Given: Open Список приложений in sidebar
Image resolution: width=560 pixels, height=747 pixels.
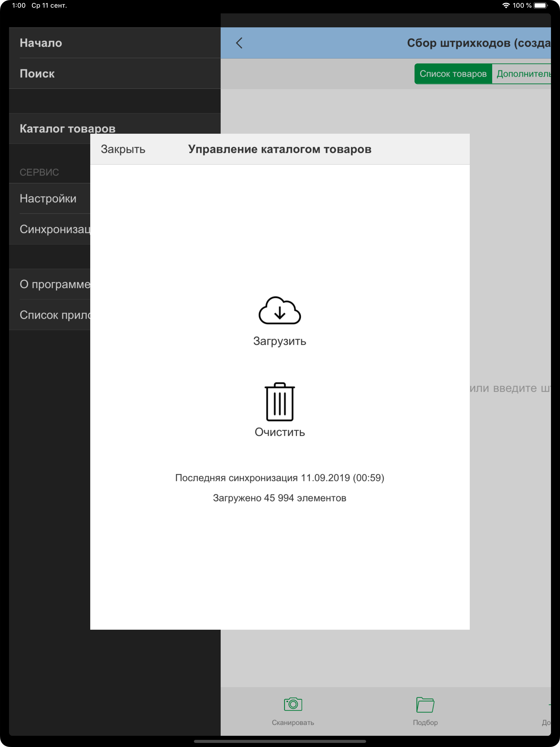Looking at the screenshot, I should [50, 315].
